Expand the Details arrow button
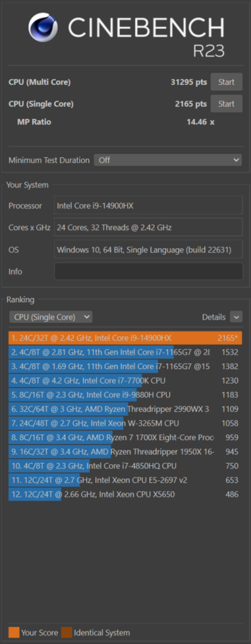Image resolution: width=251 pixels, height=644 pixels. (x=236, y=317)
